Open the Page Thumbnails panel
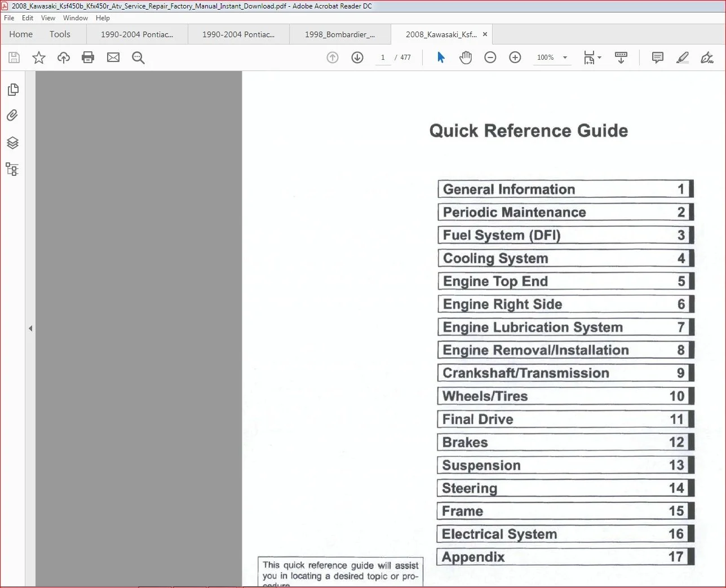Screen dimensions: 726x588 pyautogui.click(x=13, y=90)
